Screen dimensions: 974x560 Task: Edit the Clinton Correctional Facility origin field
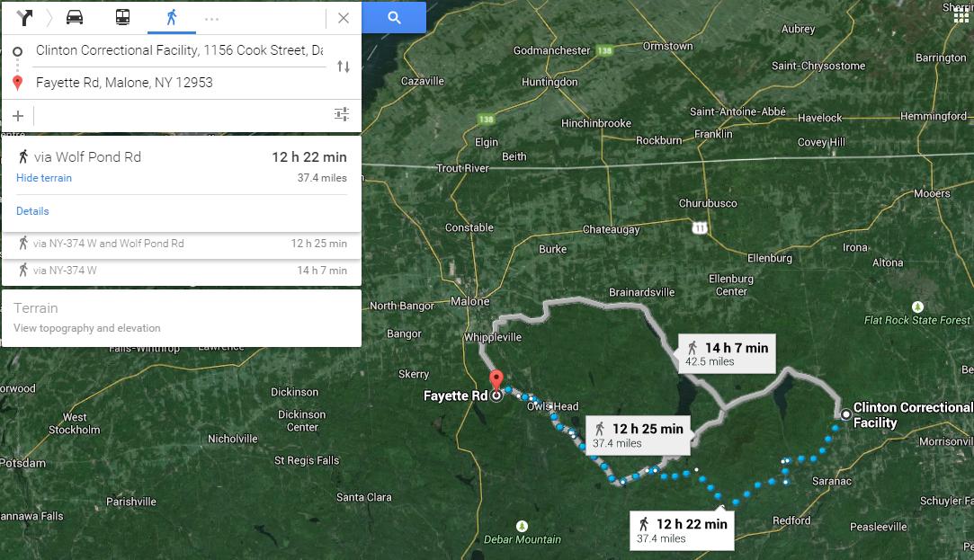click(179, 50)
